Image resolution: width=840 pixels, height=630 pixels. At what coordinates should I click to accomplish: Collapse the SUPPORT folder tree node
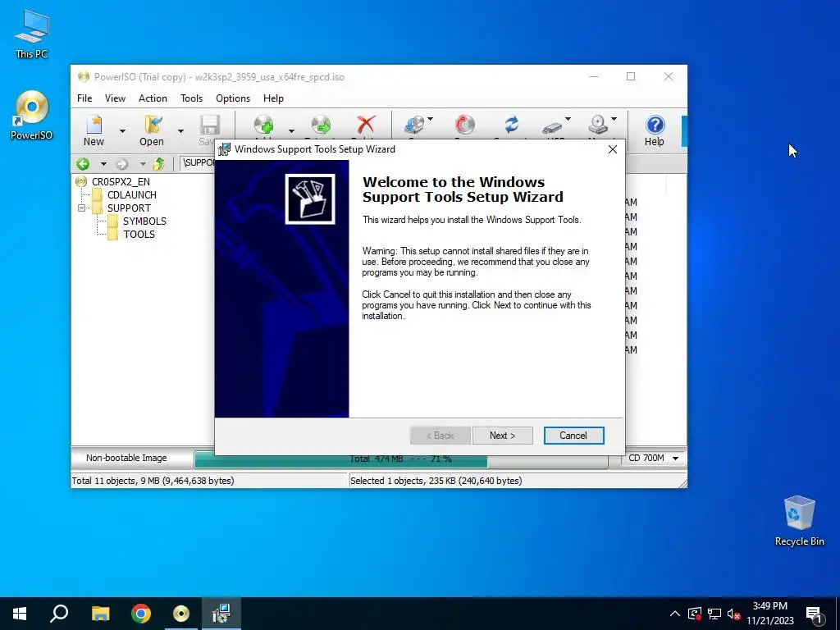click(82, 208)
